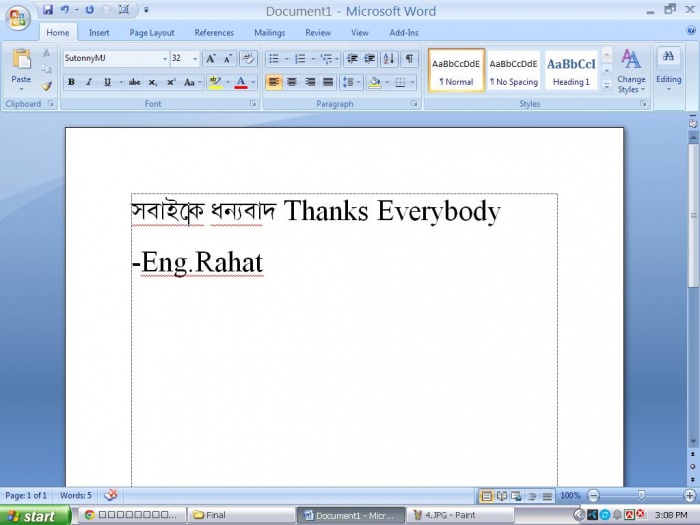Save document via Quick Access toolbar
The height and width of the screenshot is (525, 700).
tap(48, 9)
